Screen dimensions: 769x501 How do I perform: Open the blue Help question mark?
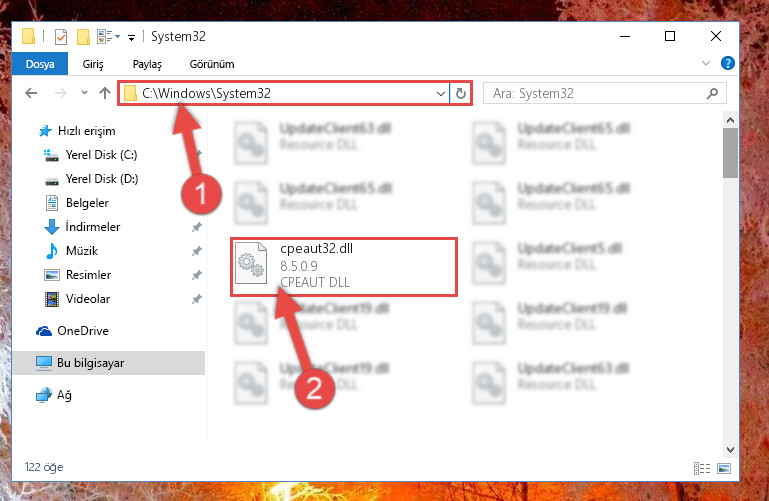click(x=727, y=63)
